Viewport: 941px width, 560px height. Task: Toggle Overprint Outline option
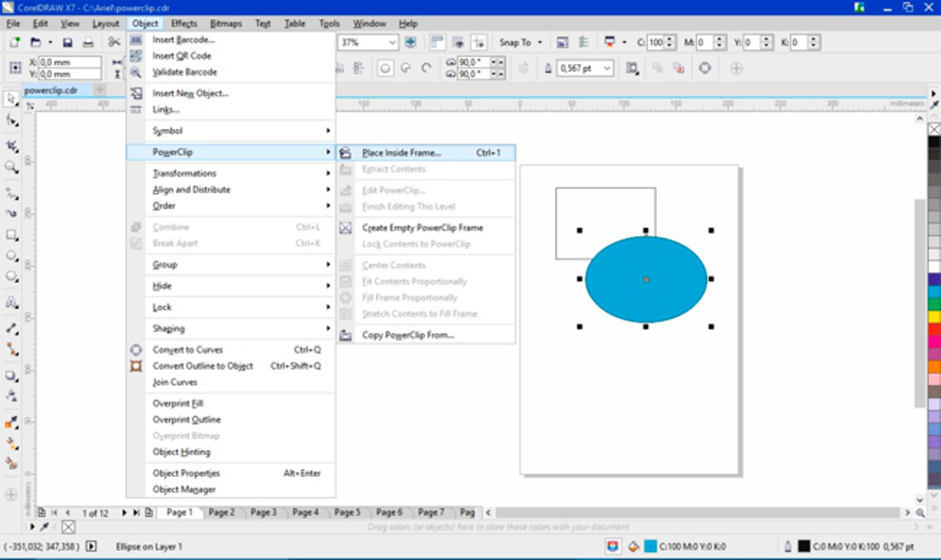click(231, 420)
